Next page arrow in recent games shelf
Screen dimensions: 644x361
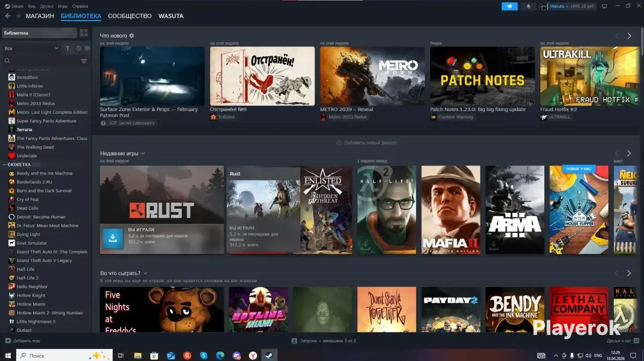click(x=629, y=153)
